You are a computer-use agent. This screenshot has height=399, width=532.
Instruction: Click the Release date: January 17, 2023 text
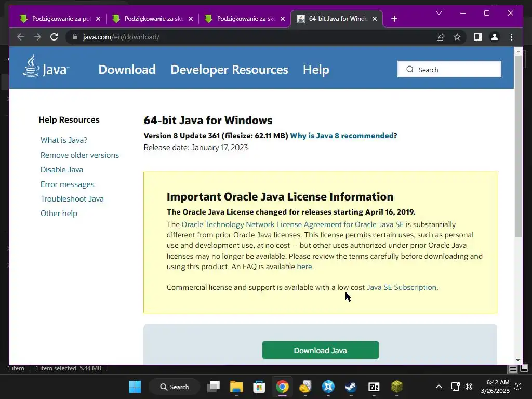pyautogui.click(x=196, y=147)
